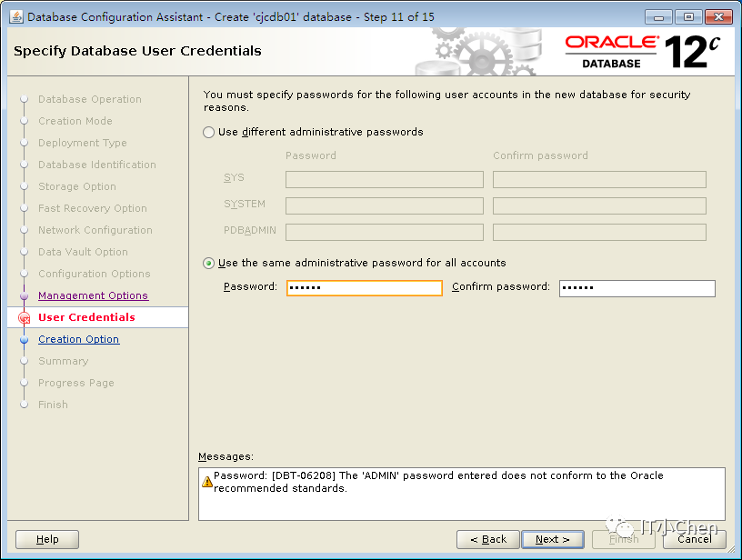This screenshot has height=560, width=742.
Task: Cancel the database configuration wizard
Action: tap(694, 540)
